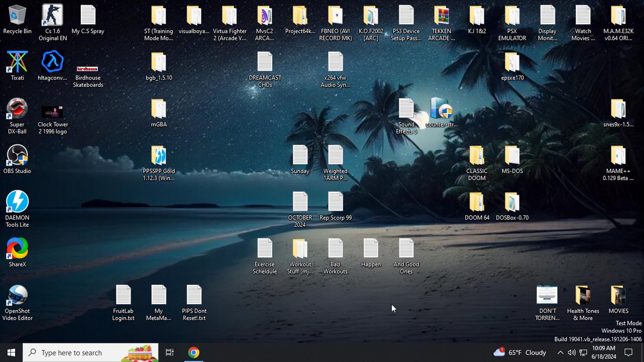Screen dimensions: 644x362
Task: Select the epsxe170 folder
Action: (512, 66)
